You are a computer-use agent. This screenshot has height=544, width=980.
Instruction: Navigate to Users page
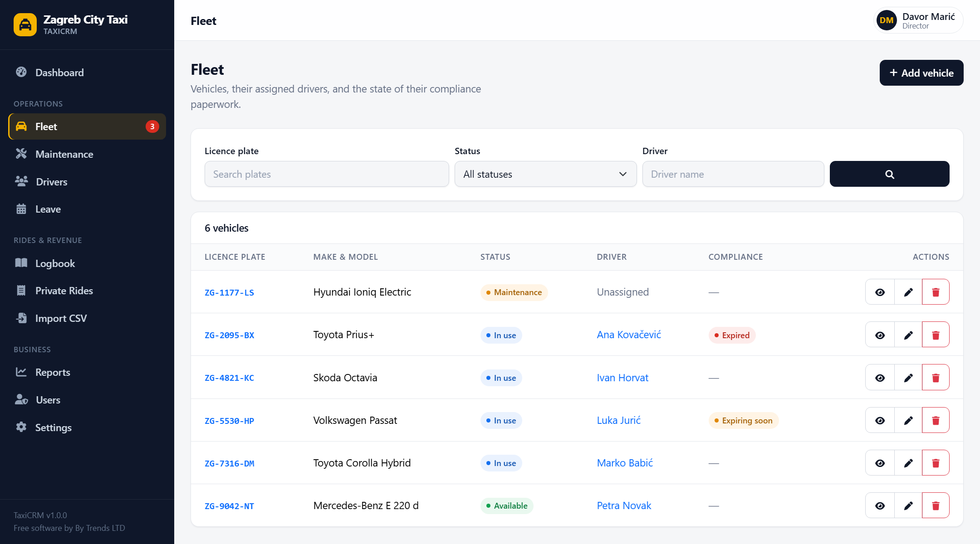tap(87, 400)
